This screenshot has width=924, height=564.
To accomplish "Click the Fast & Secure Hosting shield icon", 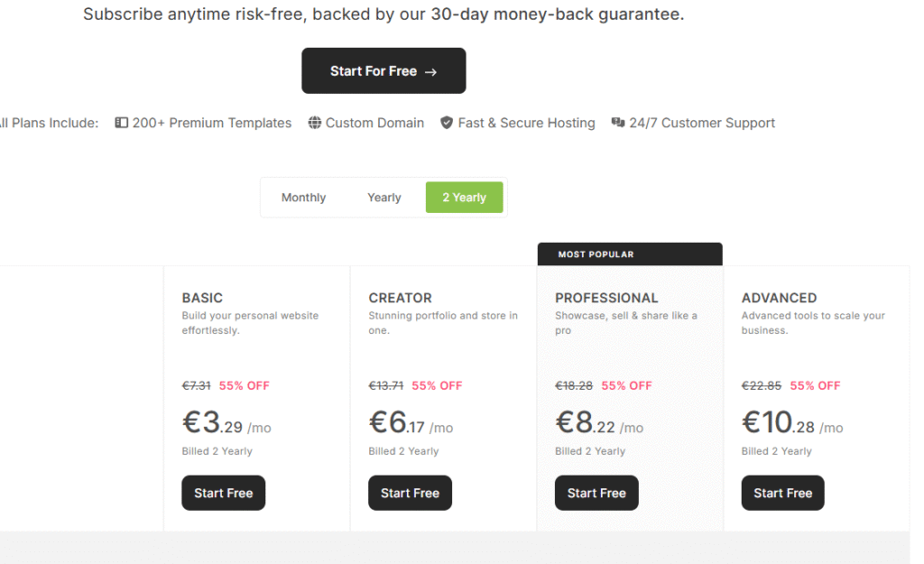I will click(x=447, y=123).
